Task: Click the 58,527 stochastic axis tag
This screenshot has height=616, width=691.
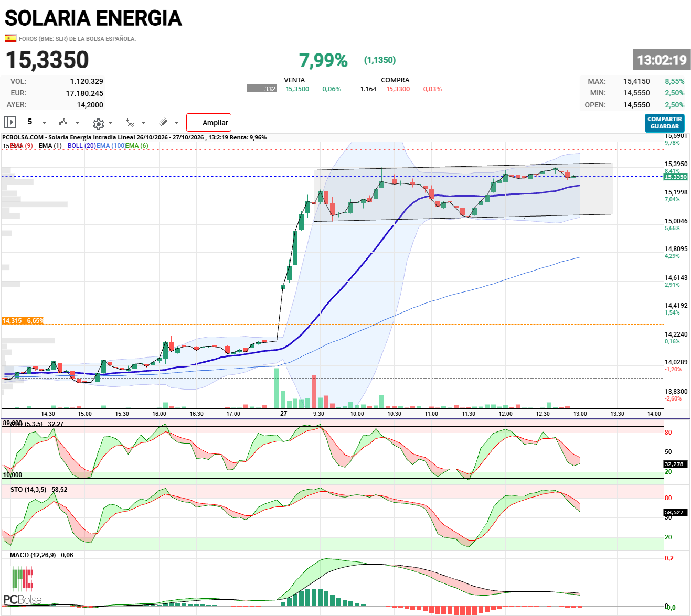Action: pyautogui.click(x=674, y=512)
